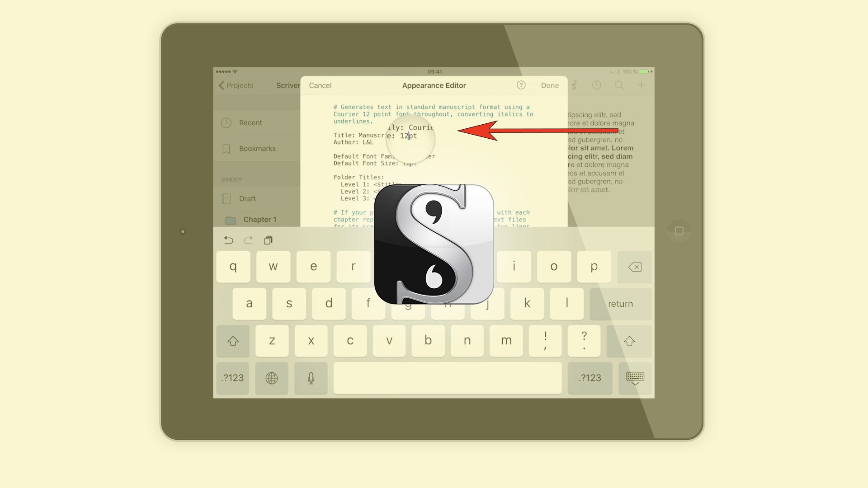Select the redo arrow icon
Viewport: 868px width, 488px height.
[x=248, y=239]
